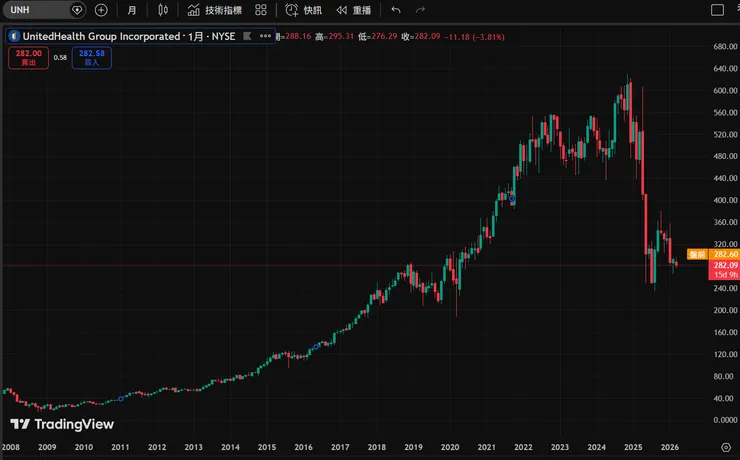Redo the chart action
The image size is (740, 460).
pyautogui.click(x=420, y=10)
